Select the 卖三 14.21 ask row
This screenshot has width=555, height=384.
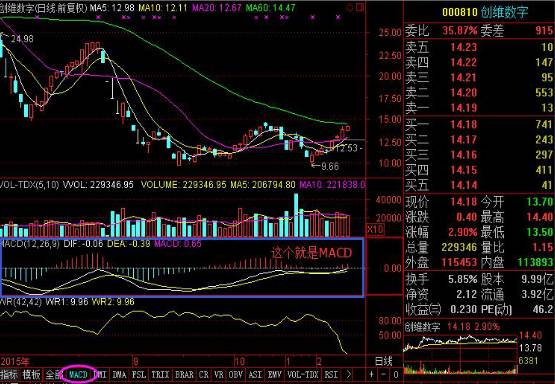479,78
